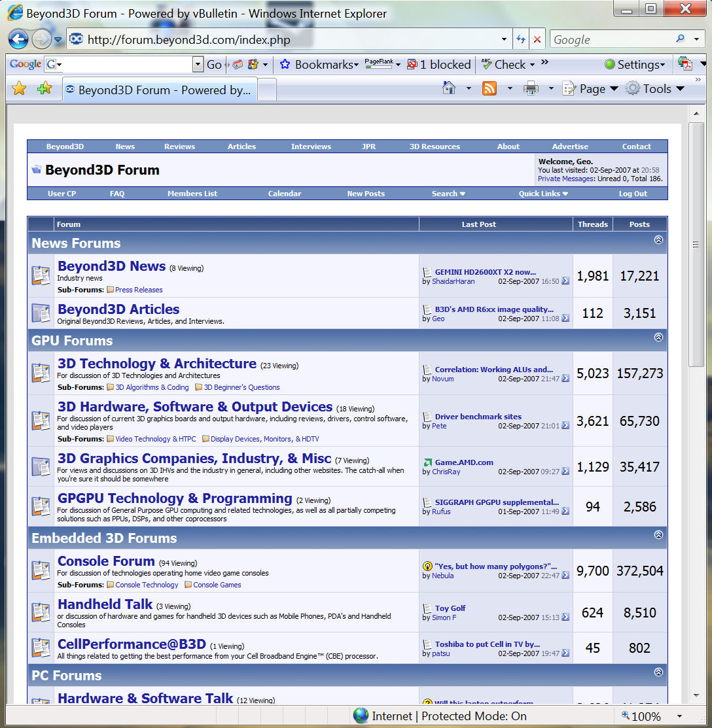Open the Quick Links dropdown menu
The height and width of the screenshot is (728, 712).
tap(543, 194)
